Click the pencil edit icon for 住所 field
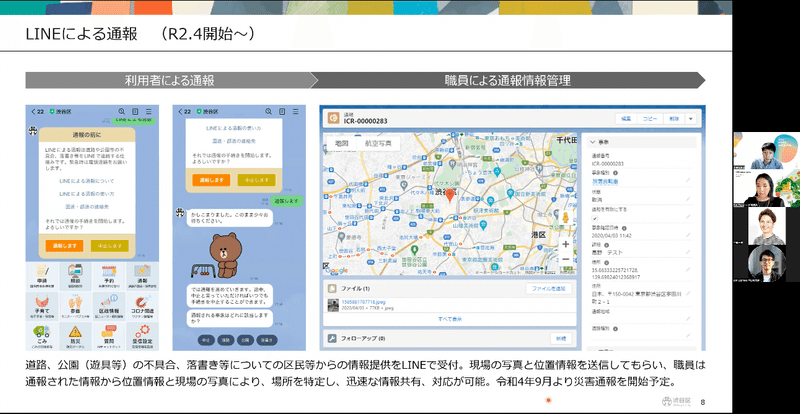The height and width of the screenshot is (414, 800). coord(688,293)
